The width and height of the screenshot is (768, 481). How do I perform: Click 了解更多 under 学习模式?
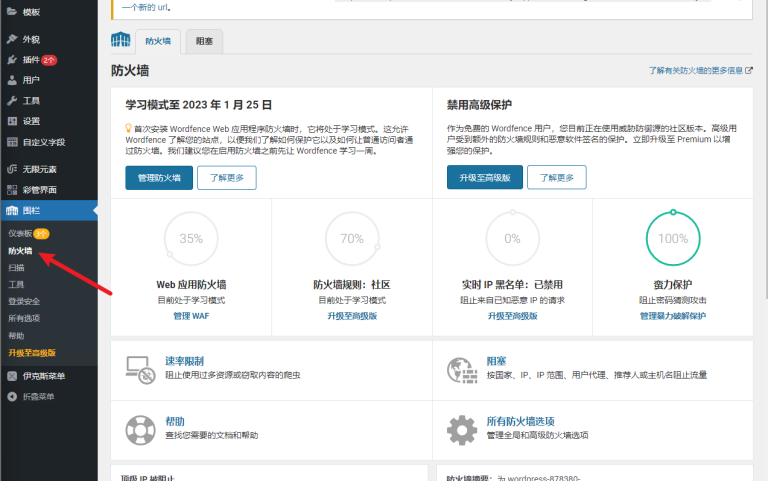coord(227,178)
